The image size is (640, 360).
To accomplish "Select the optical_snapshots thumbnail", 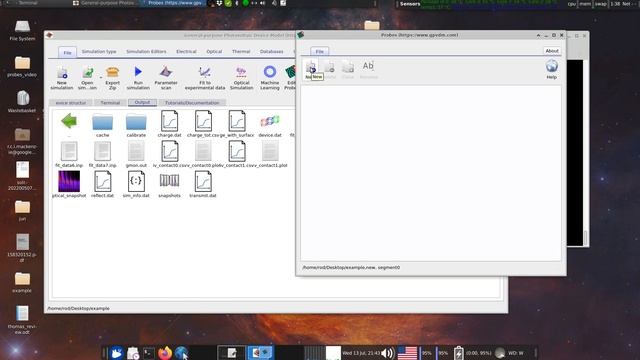I will click(x=69, y=181).
